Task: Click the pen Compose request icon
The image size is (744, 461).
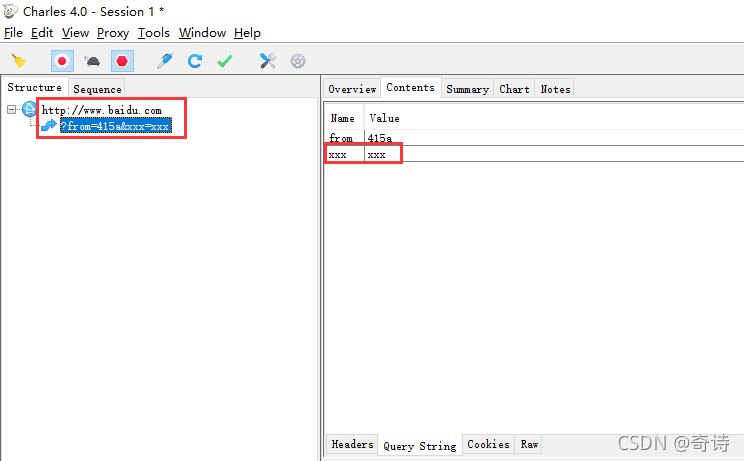Action: click(x=165, y=61)
